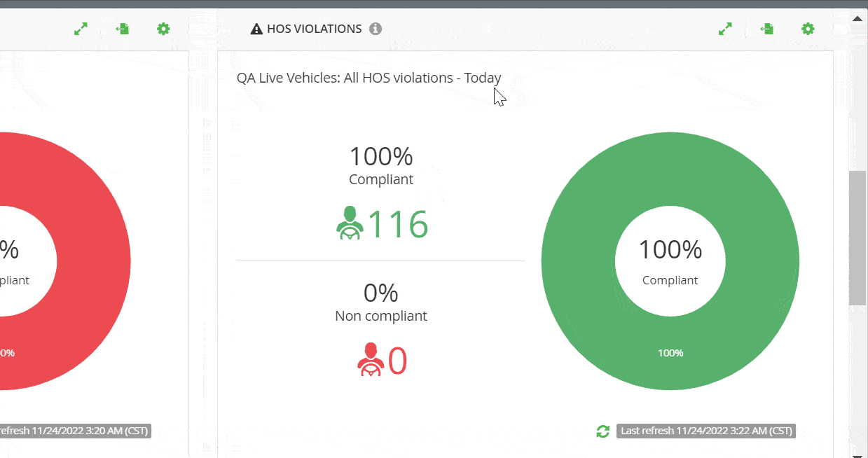Show the info tooltip beside HOS VIOLATIONS
The height and width of the screenshot is (458, 868).
point(376,29)
